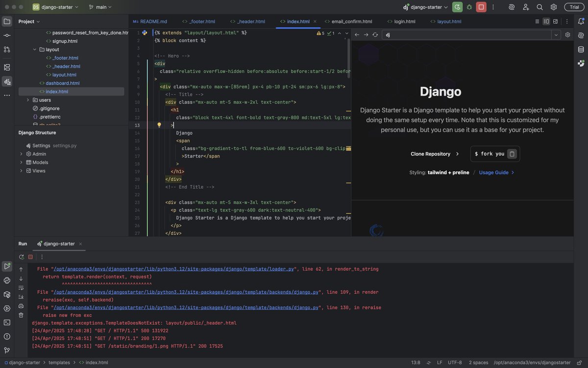Switch to the login.html editor tab
The height and width of the screenshot is (368, 588).
401,22
